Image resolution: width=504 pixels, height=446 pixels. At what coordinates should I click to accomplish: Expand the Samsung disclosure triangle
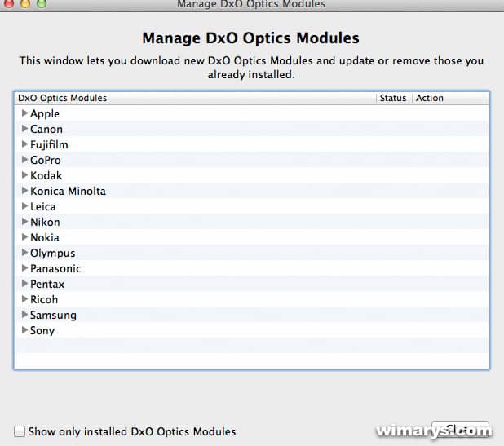point(24,314)
